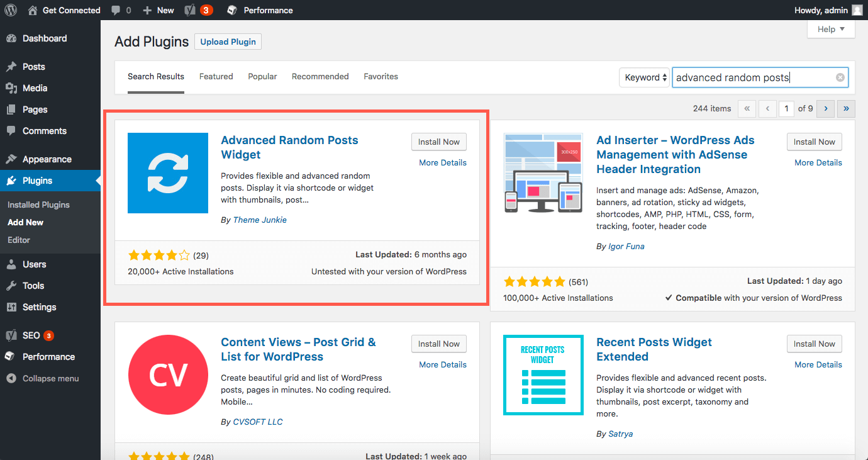Open the Tools wrench icon
The width and height of the screenshot is (868, 460).
pyautogui.click(x=11, y=286)
